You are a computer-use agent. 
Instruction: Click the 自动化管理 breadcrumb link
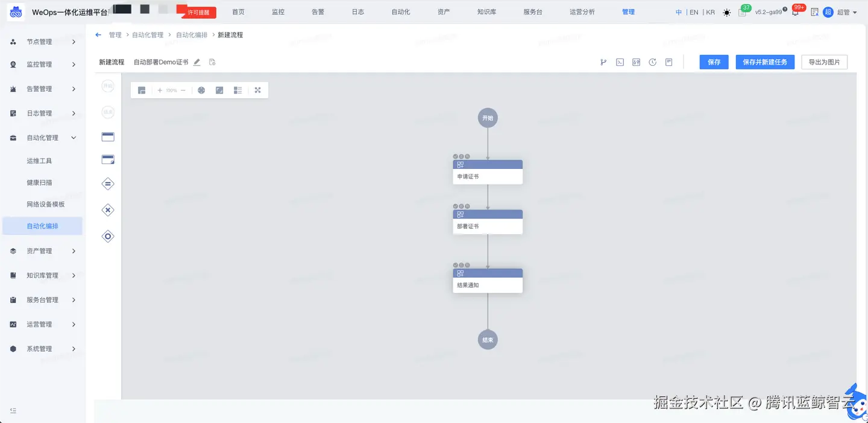click(x=148, y=35)
